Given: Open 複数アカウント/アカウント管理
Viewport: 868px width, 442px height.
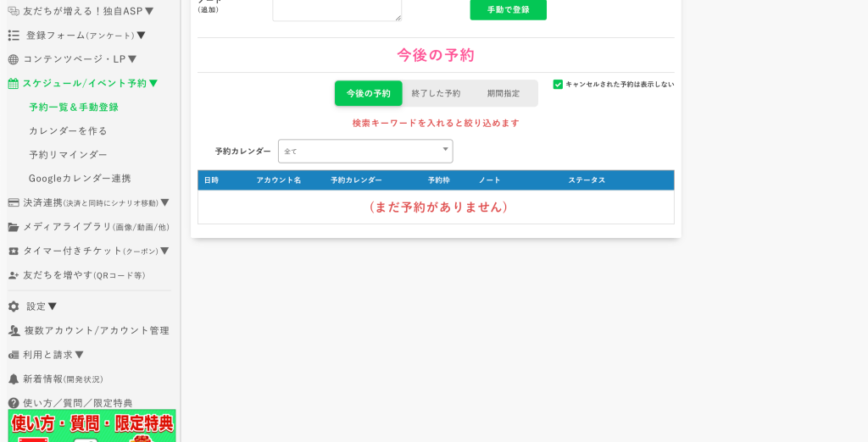Looking at the screenshot, I should pyautogui.click(x=96, y=330).
